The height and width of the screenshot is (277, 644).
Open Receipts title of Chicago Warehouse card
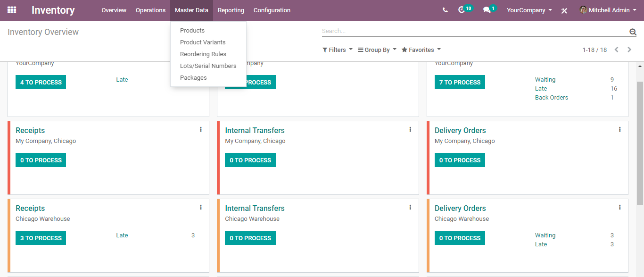coord(30,208)
